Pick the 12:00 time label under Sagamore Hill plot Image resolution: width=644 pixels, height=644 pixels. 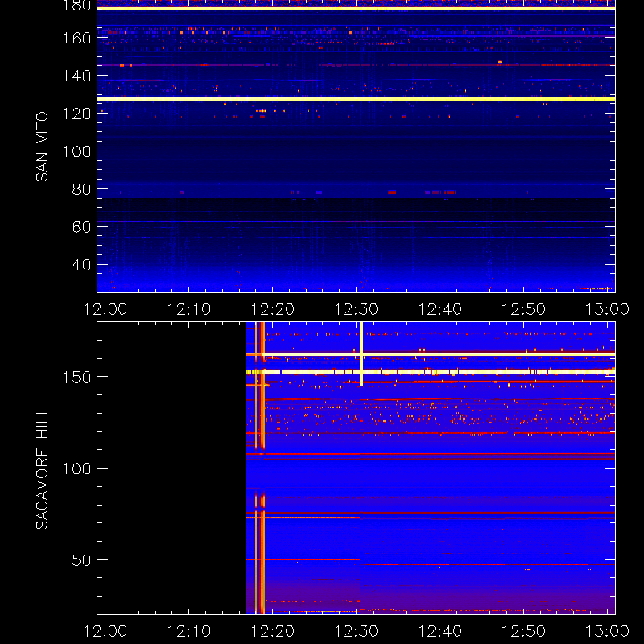[105, 631]
